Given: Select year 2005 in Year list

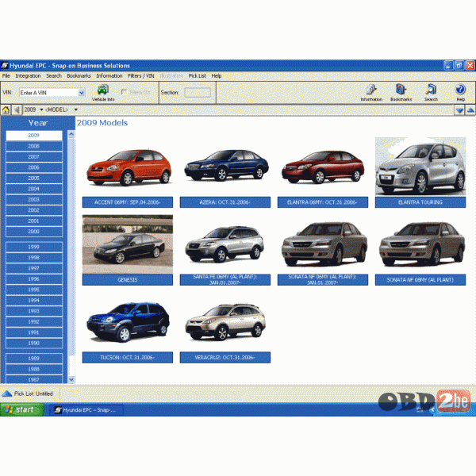Looking at the screenshot, I should click(33, 178).
